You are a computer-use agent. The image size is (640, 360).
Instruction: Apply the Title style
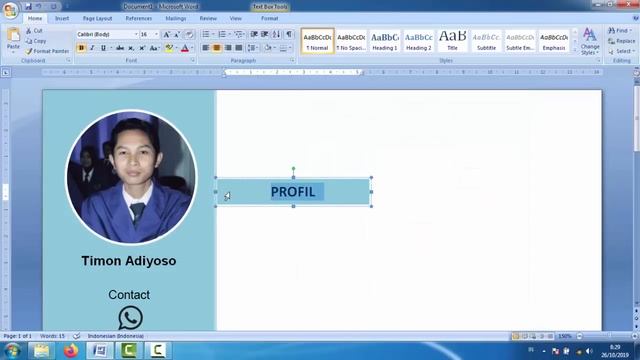tap(453, 40)
